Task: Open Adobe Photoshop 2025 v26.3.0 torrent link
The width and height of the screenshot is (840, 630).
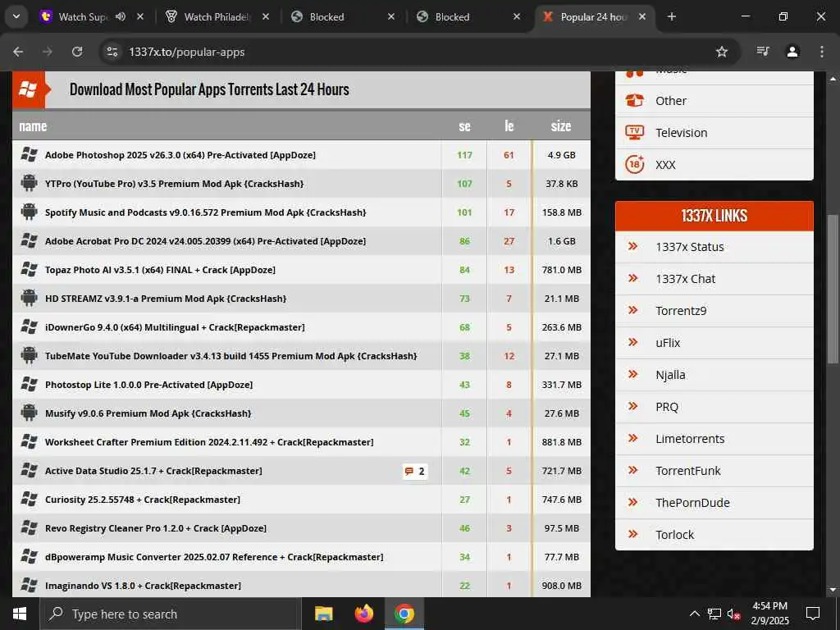Action: click(180, 155)
